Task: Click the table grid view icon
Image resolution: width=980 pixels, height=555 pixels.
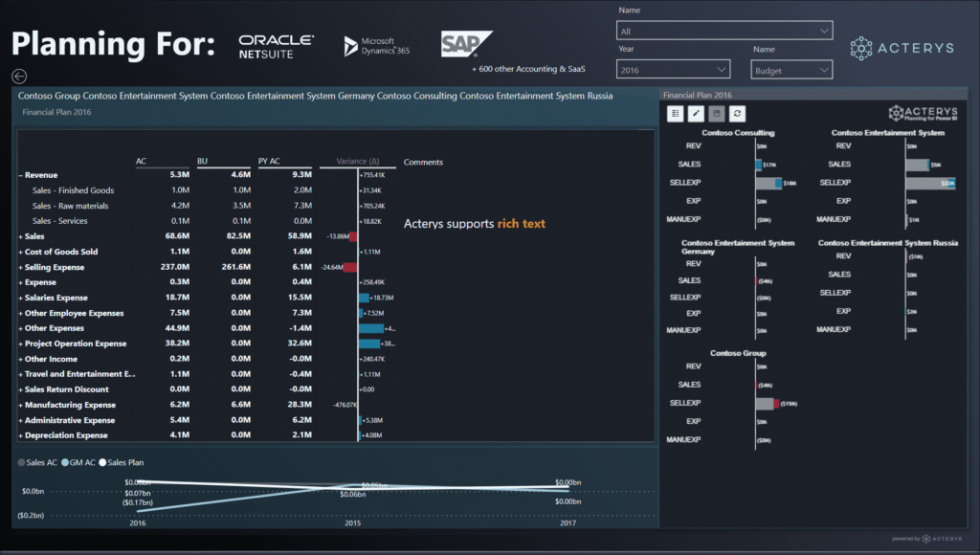Action: [677, 114]
